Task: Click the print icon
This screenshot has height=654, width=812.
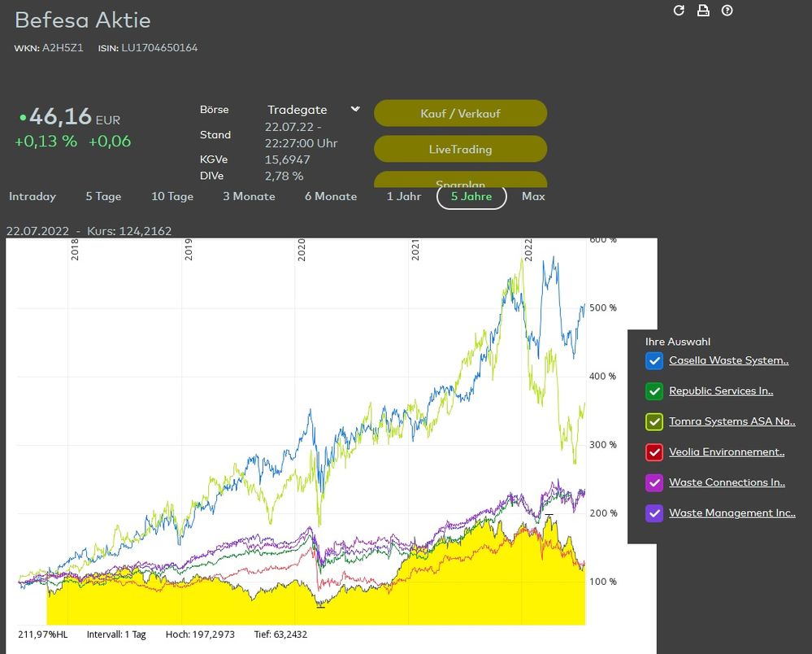Action: click(x=703, y=11)
